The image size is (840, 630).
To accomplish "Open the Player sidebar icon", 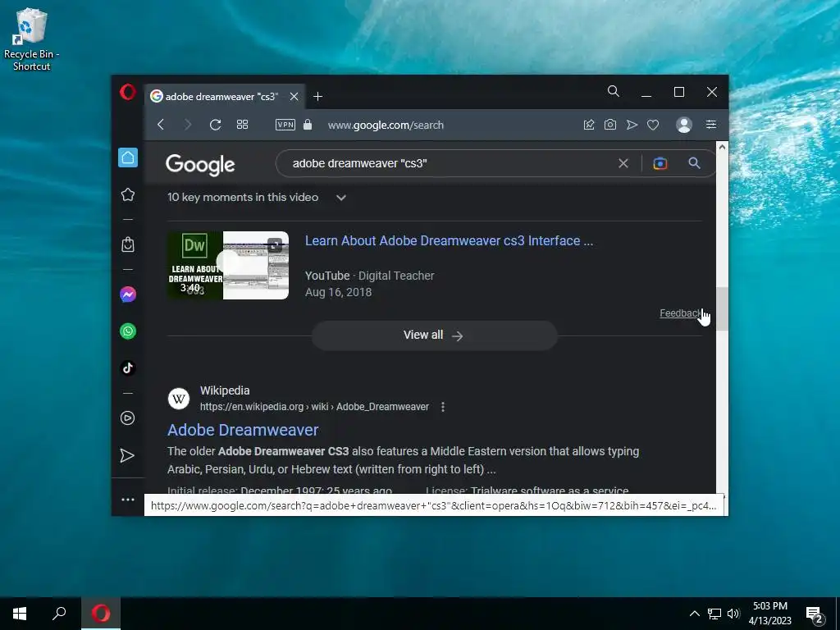I will 127,418.
